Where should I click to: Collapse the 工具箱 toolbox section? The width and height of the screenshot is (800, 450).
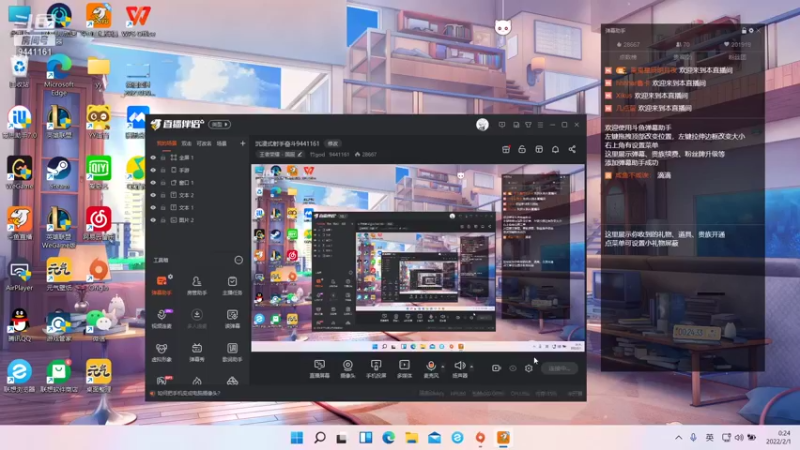238,260
